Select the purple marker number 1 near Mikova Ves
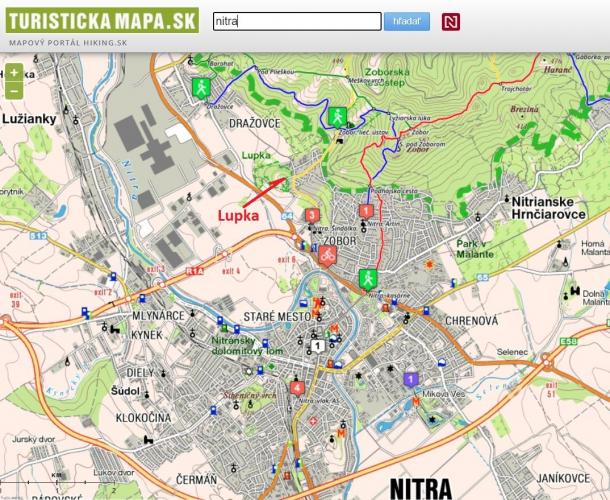 tap(410, 378)
